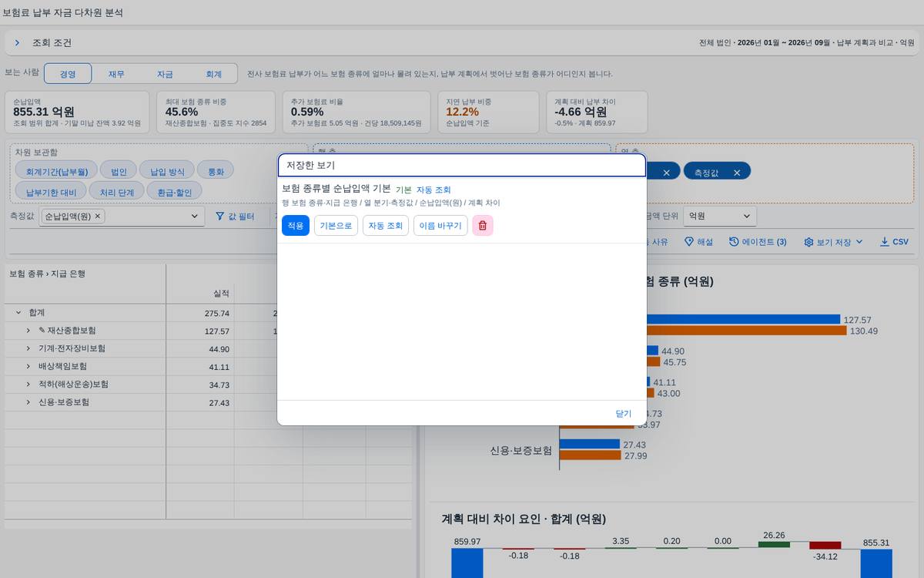Expand the 조회 조건 panel
This screenshot has height=578, width=924.
pyautogui.click(x=17, y=43)
